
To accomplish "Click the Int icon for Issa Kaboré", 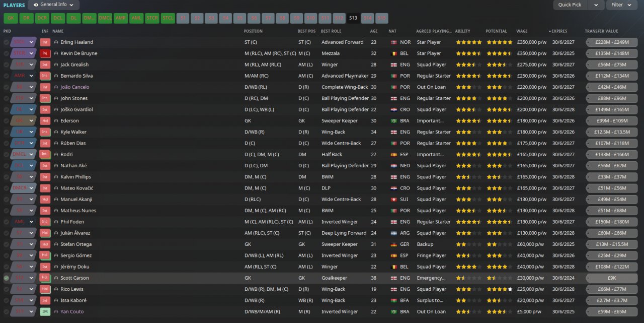I will (45, 301).
